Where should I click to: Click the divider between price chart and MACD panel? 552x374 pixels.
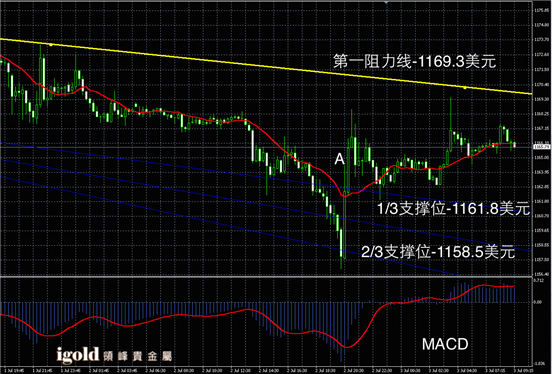(266, 276)
